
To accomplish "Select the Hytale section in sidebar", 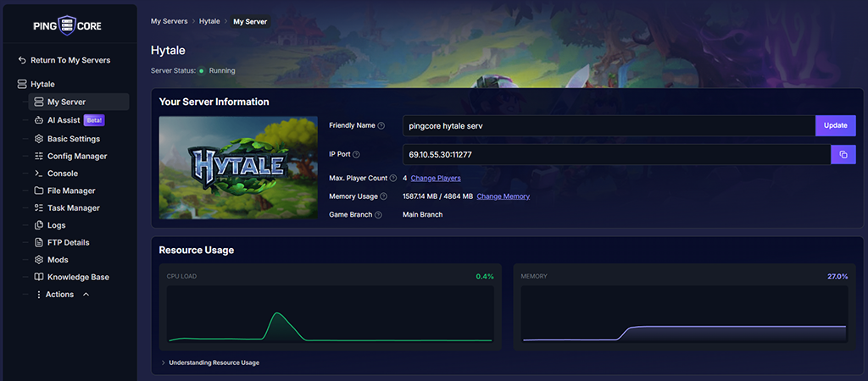I will click(42, 85).
